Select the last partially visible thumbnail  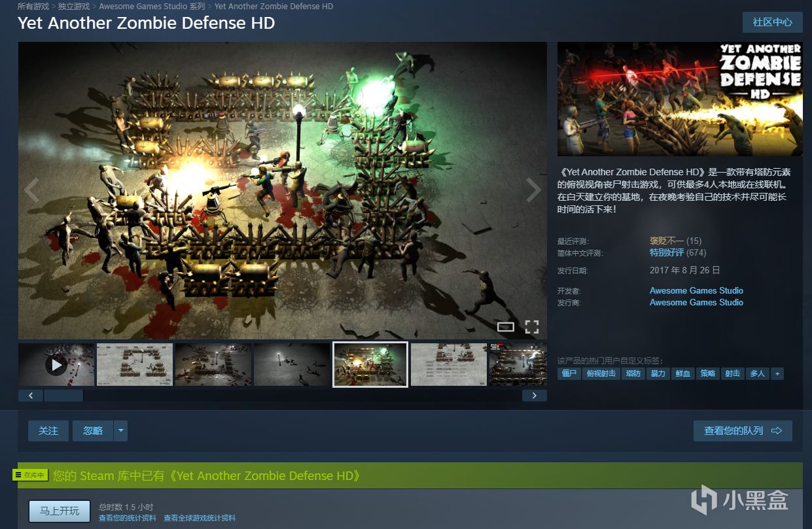pyautogui.click(x=518, y=365)
